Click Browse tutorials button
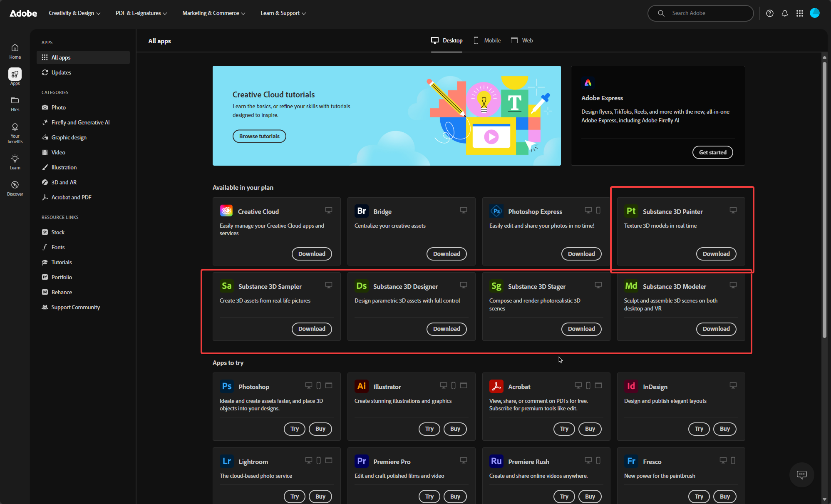 (x=259, y=136)
